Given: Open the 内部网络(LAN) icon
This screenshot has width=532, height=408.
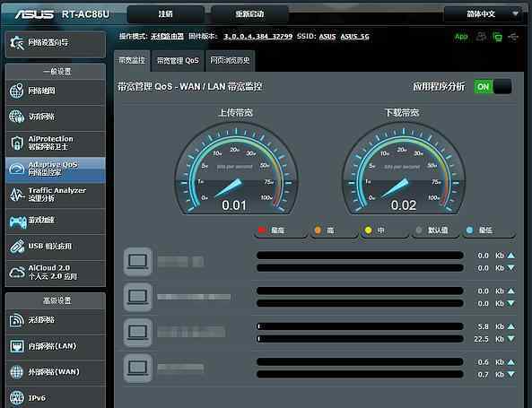Looking at the screenshot, I should pyautogui.click(x=17, y=346).
